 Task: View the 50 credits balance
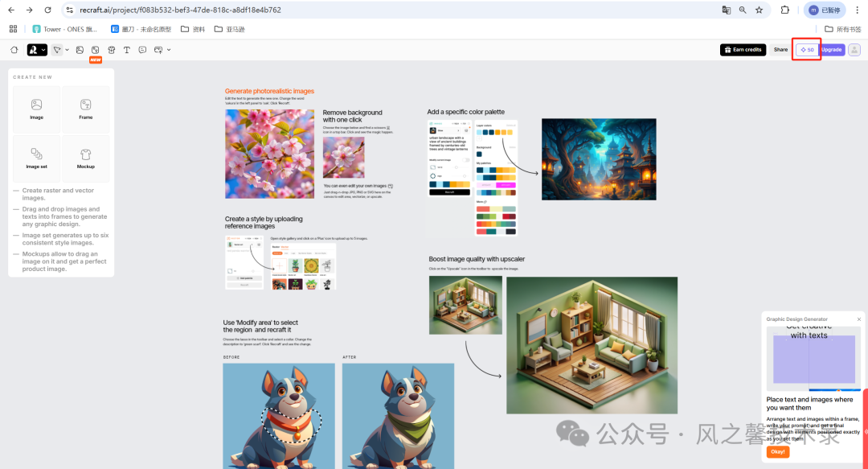click(807, 50)
